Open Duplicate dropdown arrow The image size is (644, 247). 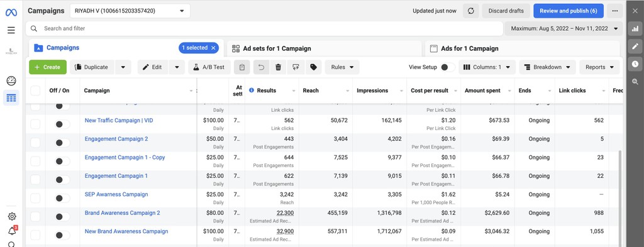(123, 67)
